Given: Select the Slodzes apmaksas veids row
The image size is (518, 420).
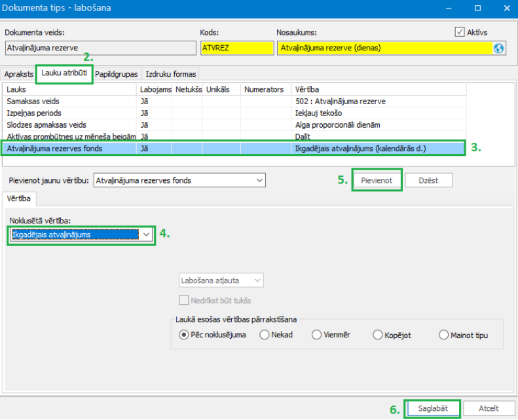Looking at the screenshot, I should 234,125.
